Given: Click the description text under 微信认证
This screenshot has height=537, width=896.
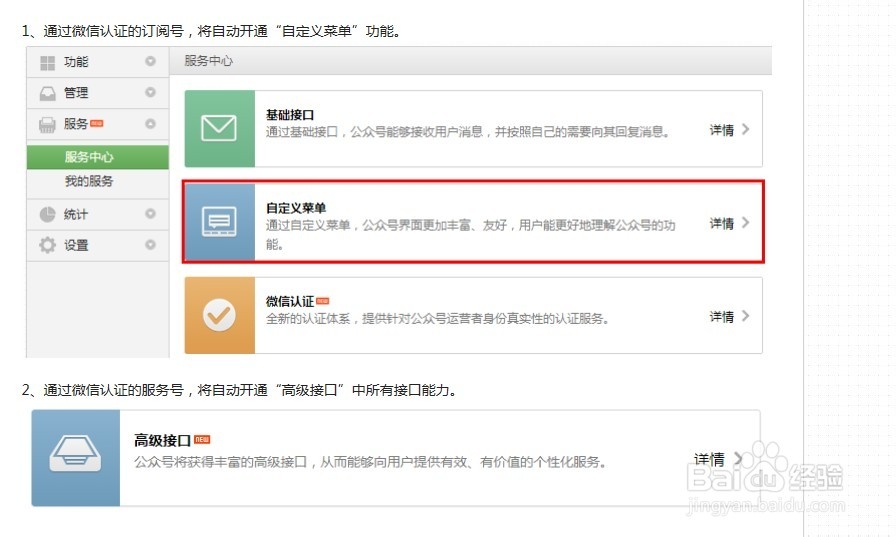Looking at the screenshot, I should pyautogui.click(x=437, y=319).
